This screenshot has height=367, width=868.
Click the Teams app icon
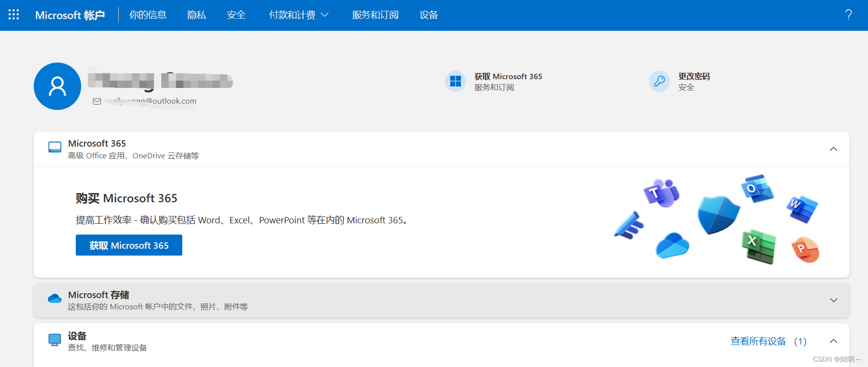[x=661, y=193]
